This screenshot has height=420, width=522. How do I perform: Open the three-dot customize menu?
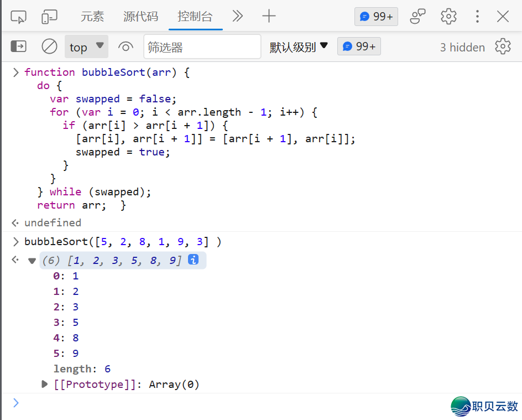(477, 17)
